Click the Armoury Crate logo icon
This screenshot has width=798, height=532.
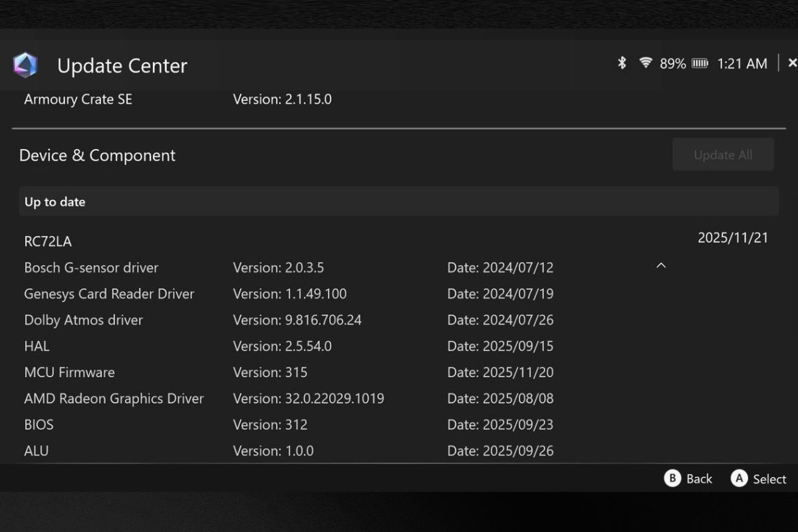[25, 65]
